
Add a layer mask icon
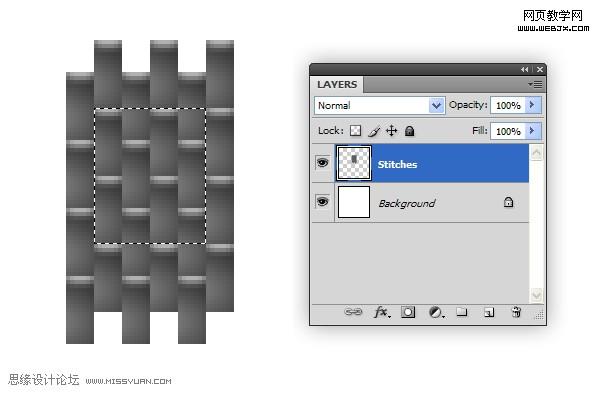tap(408, 312)
